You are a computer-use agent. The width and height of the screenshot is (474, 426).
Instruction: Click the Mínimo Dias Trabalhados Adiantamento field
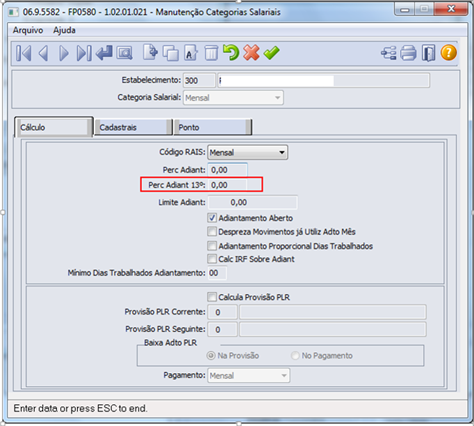coord(217,273)
